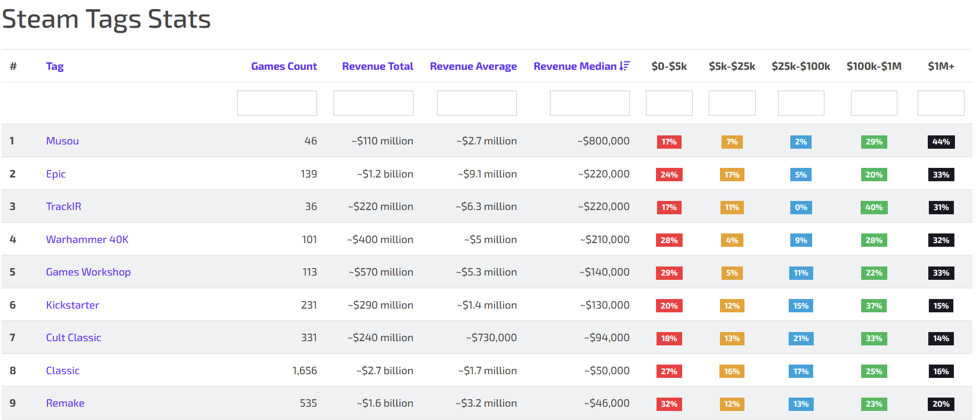Image resolution: width=980 pixels, height=420 pixels.
Task: Click Cult Classic's blue 21% badge
Action: (800, 338)
